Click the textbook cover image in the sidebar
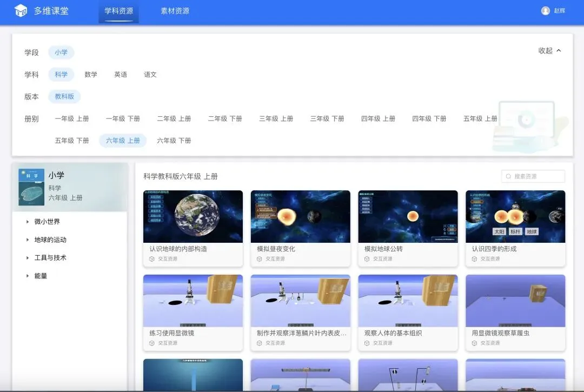 click(31, 187)
